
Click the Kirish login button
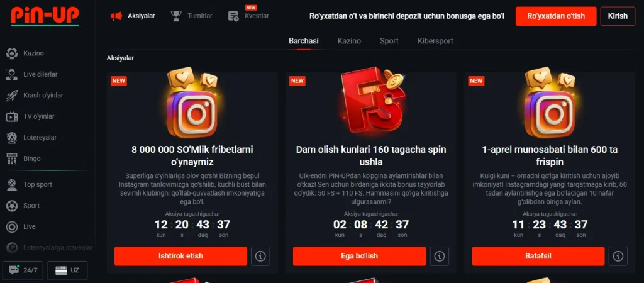(618, 16)
